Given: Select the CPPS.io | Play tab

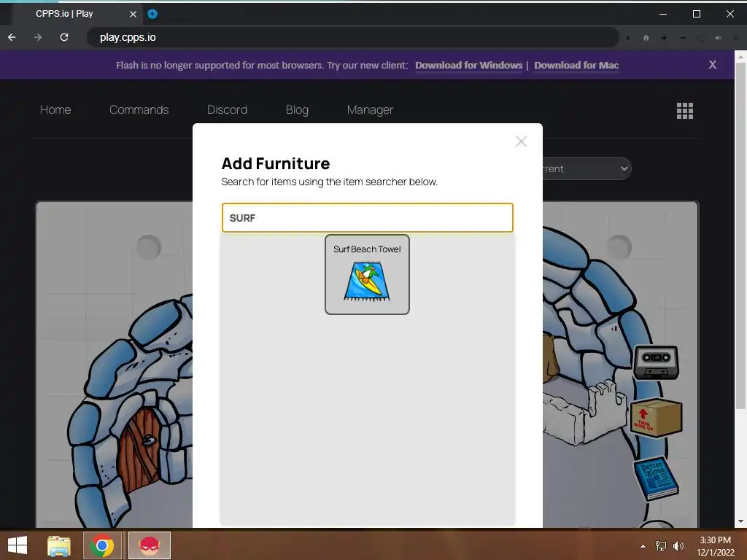Looking at the screenshot, I should point(76,14).
